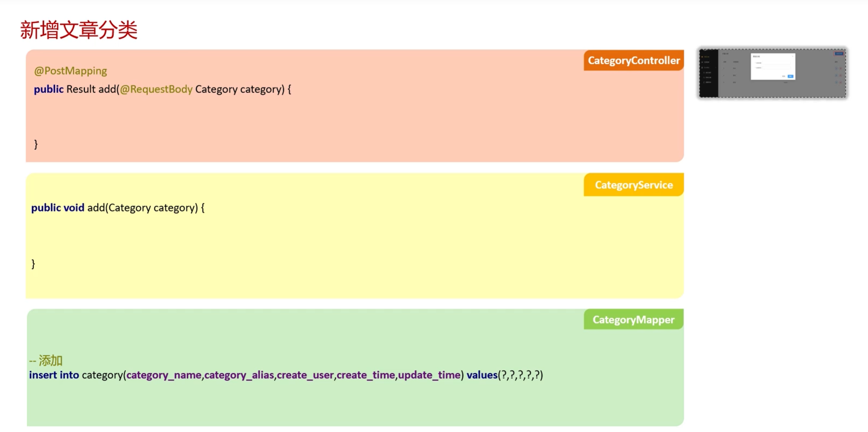This screenshot has width=868, height=432.
Task: Click the create_user column in SQL
Action: click(305, 375)
